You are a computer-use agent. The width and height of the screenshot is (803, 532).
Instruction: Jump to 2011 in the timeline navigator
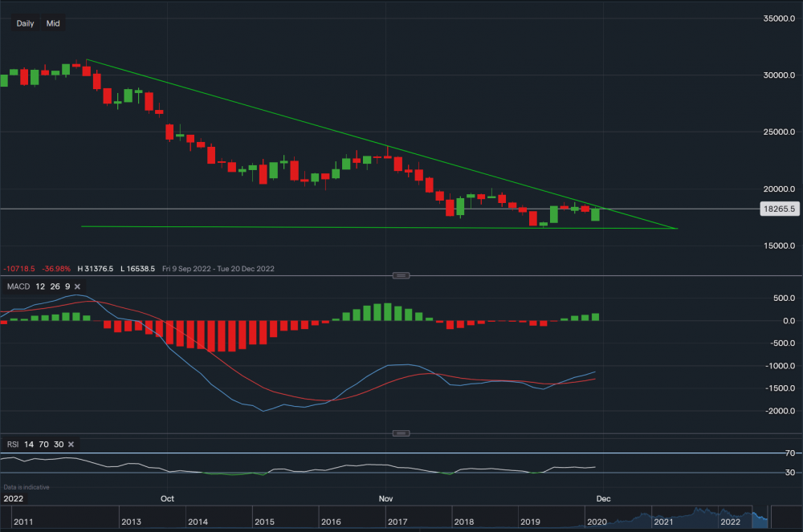(22, 522)
